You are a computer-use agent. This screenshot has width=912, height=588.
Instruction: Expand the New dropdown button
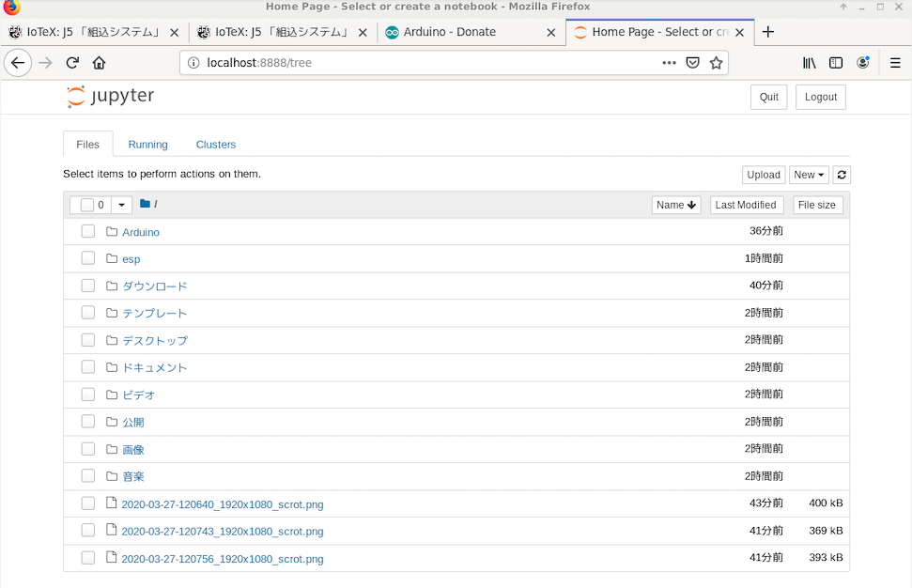tap(808, 175)
